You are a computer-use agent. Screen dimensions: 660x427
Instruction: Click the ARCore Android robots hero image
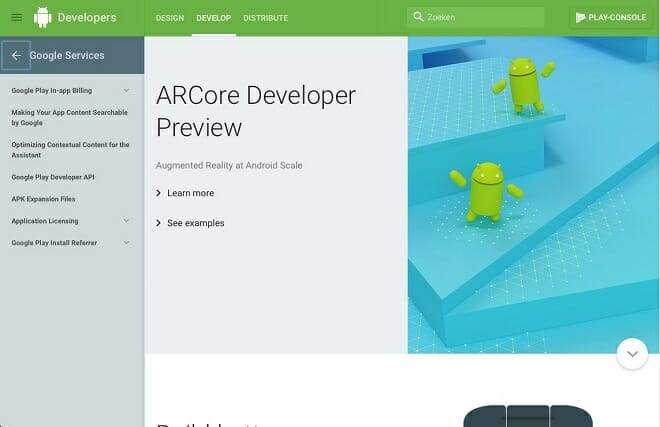click(x=534, y=195)
